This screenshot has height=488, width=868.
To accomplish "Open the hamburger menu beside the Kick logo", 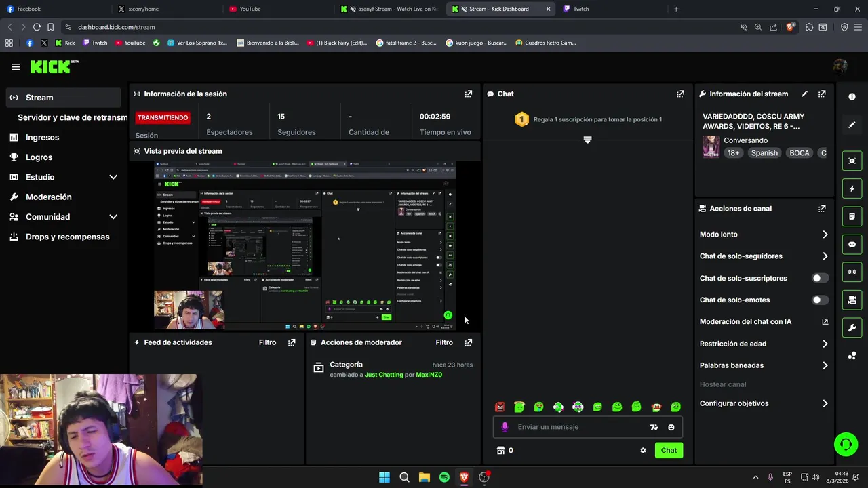I will [16, 66].
